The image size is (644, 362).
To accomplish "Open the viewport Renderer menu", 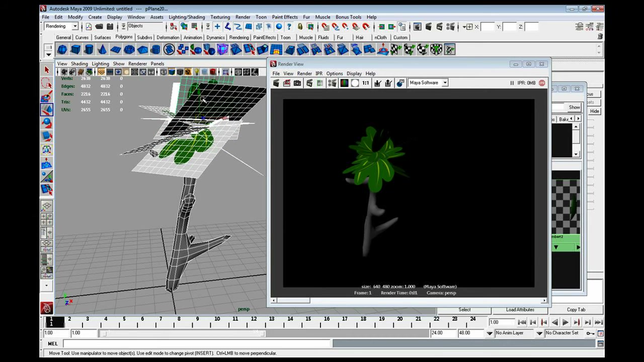I will (137, 64).
